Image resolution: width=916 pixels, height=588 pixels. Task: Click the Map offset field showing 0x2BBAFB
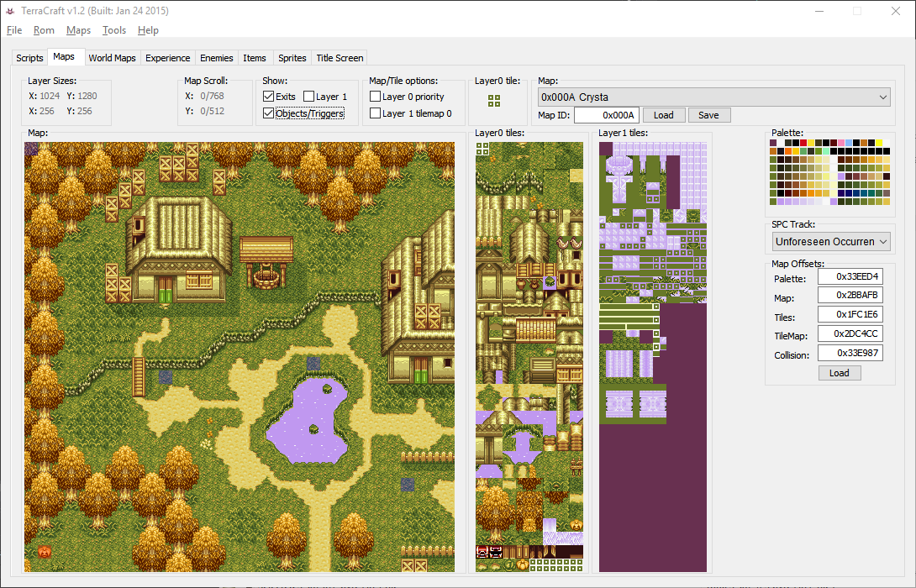(850, 295)
